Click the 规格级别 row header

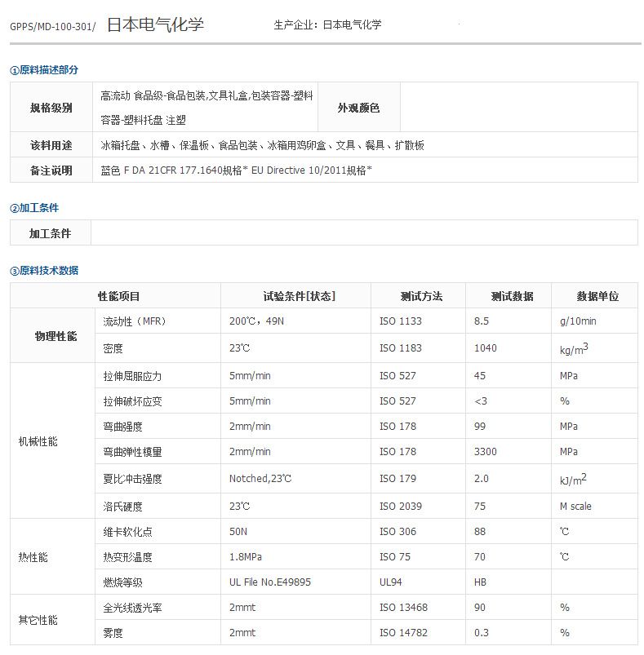coord(51,108)
